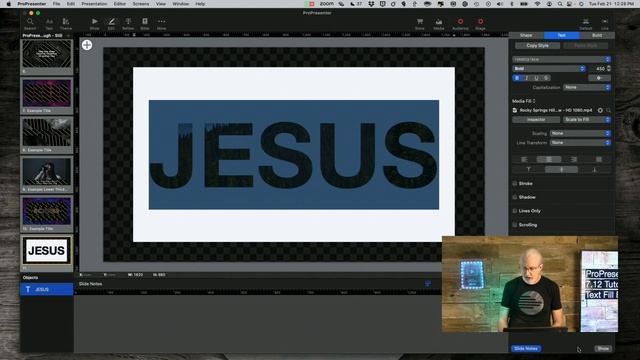Viewport: 640px width, 360px height.
Task: Open the Theme toolbar icon
Action: [x=66, y=23]
